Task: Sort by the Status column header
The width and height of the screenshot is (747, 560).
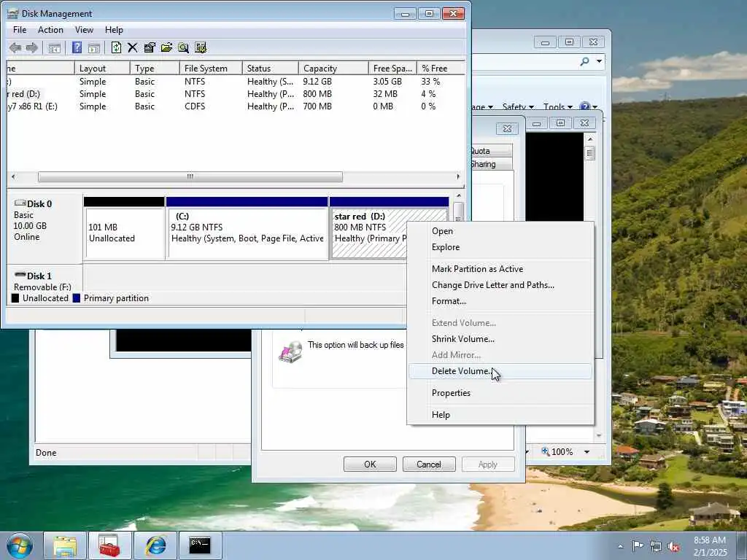Action: [x=270, y=68]
